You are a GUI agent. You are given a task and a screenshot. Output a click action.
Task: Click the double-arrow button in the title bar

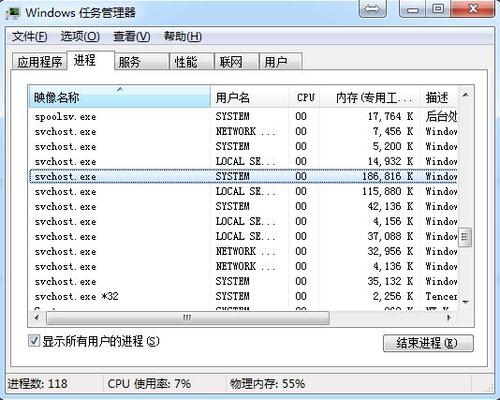coord(372,8)
